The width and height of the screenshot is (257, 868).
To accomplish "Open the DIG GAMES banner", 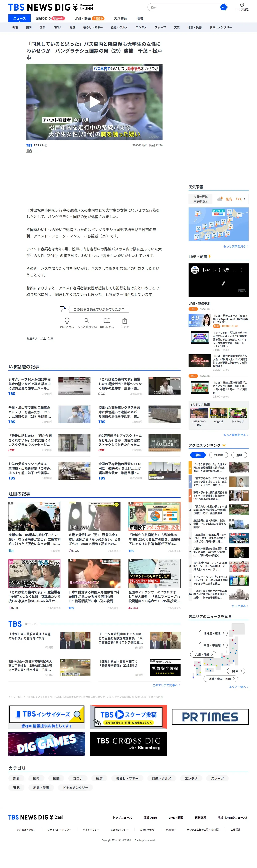I will point(47,744).
